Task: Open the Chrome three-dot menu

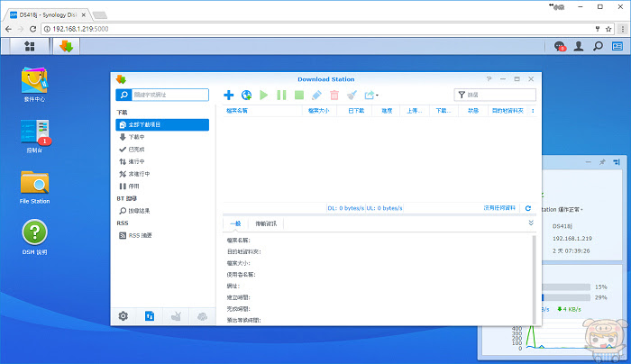Action: pyautogui.click(x=623, y=29)
